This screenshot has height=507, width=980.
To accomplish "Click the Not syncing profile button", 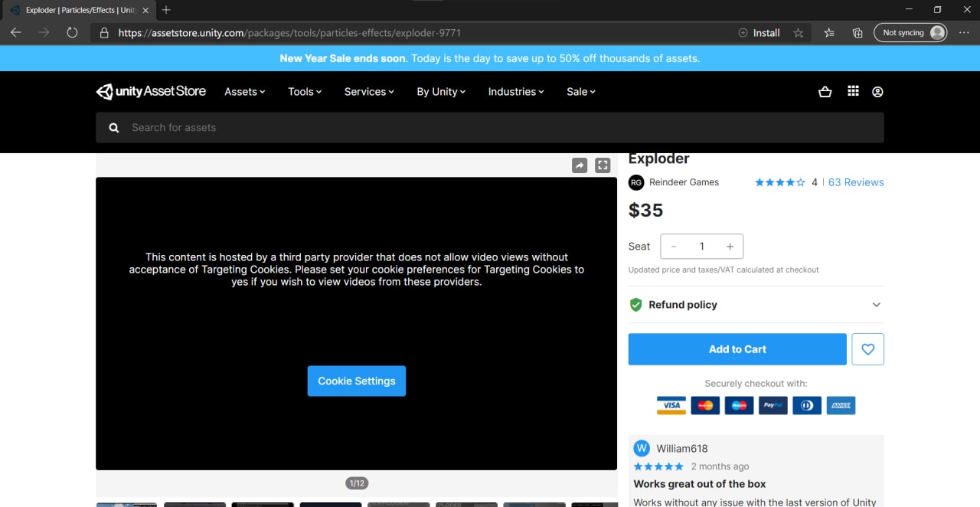I will pos(910,33).
